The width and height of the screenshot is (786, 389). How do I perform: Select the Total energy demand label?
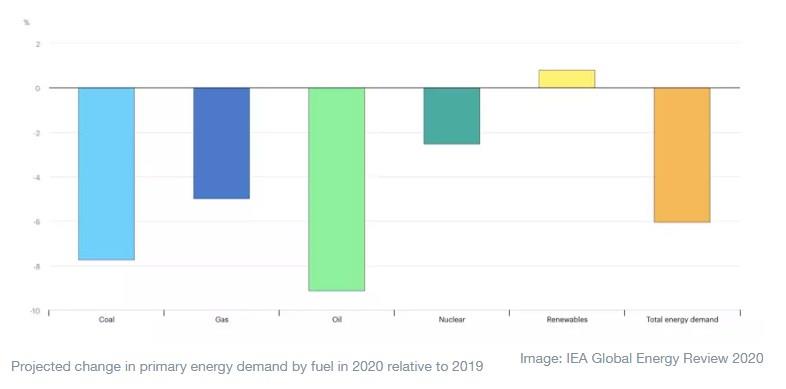(682, 319)
